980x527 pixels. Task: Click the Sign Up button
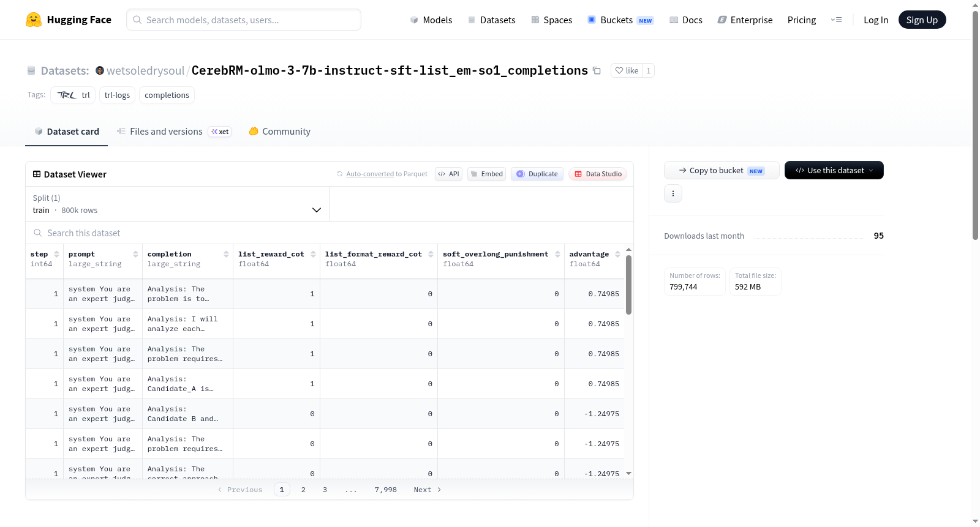[x=922, y=20]
